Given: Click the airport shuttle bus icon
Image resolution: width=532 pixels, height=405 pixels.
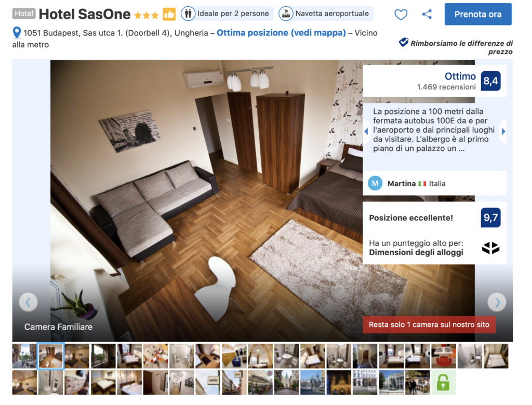Looking at the screenshot, I should [286, 14].
